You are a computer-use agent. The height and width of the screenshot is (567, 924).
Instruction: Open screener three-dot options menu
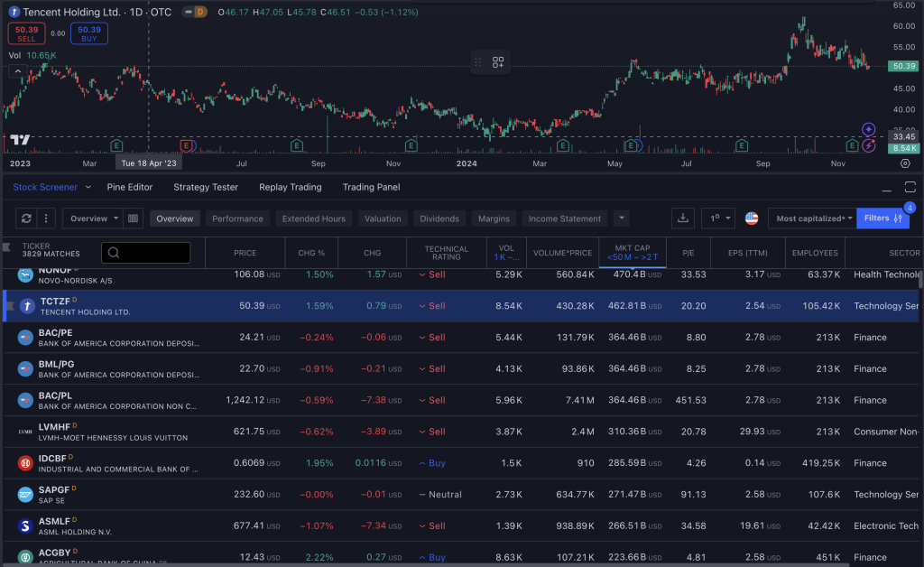click(46, 218)
